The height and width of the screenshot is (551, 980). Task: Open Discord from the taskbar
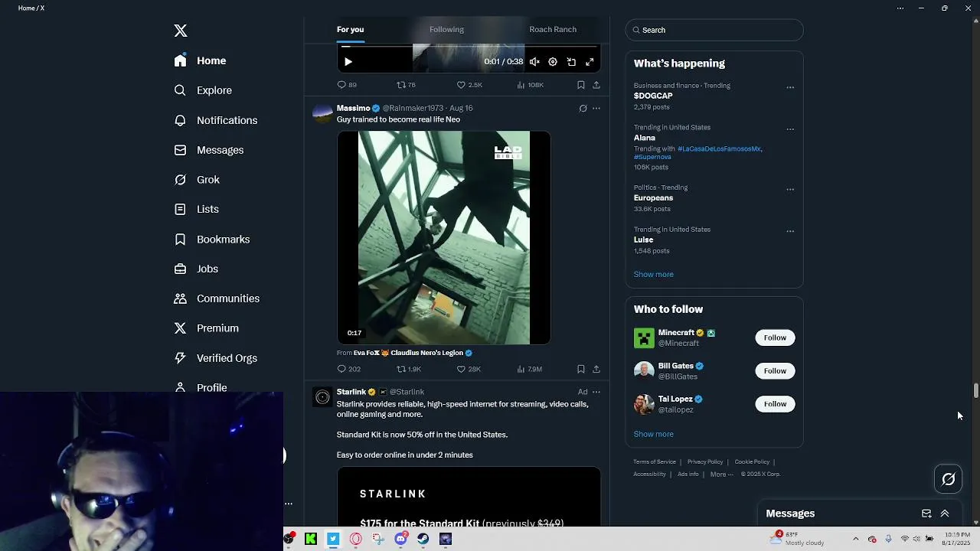click(x=400, y=539)
